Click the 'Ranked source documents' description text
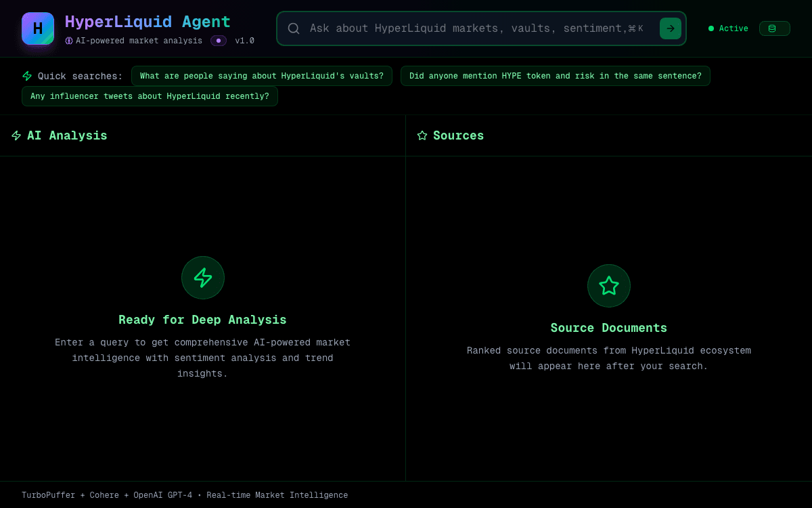Image resolution: width=812 pixels, height=508 pixels. pos(609,358)
